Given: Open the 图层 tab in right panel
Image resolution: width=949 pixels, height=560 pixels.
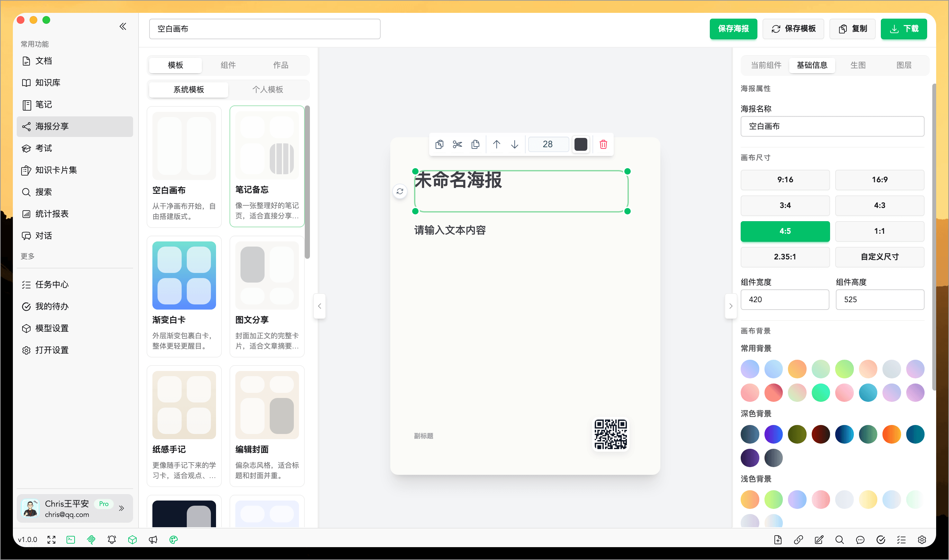Looking at the screenshot, I should 904,65.
